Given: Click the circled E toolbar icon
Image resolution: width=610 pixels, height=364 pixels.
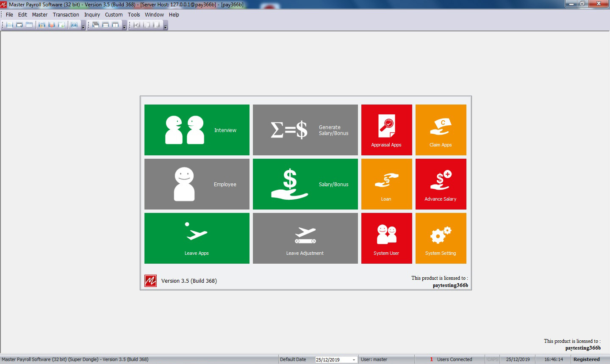Looking at the screenshot, I should (x=74, y=25).
